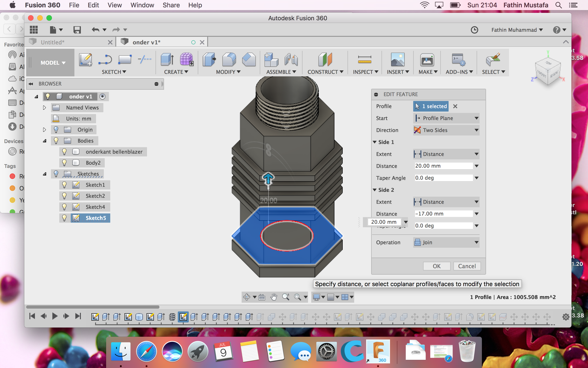Click the Orbit navigation icon
The image size is (588, 368).
coord(247,297)
